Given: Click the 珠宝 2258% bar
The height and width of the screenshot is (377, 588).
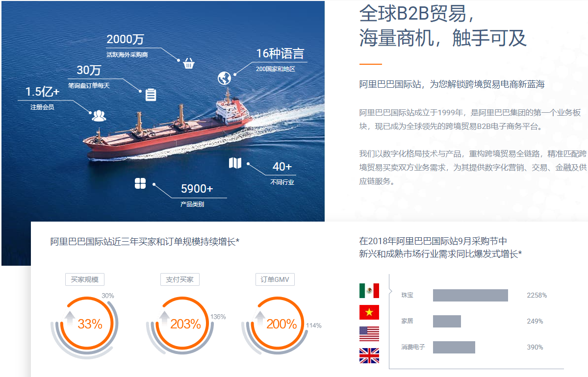Looking at the screenshot, I should (x=470, y=295).
